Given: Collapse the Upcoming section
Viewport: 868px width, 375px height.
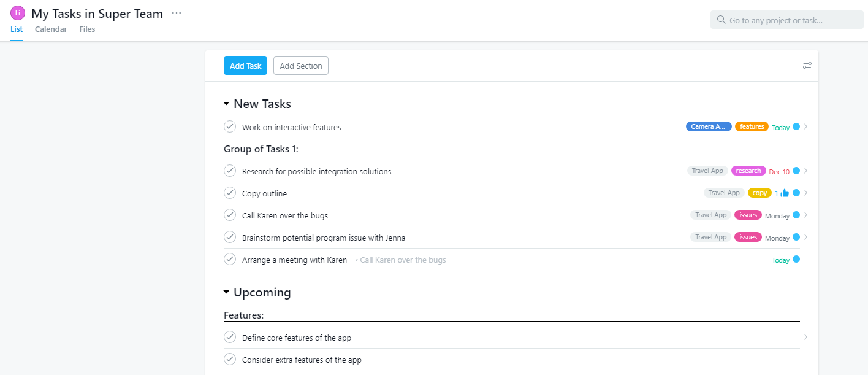Looking at the screenshot, I should tap(226, 293).
